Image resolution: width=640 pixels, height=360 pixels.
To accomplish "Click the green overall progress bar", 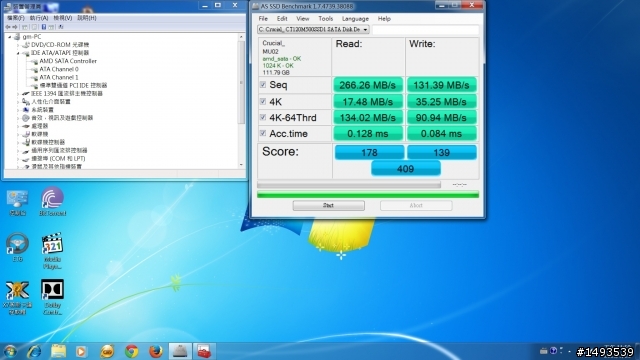I will (x=368, y=195).
